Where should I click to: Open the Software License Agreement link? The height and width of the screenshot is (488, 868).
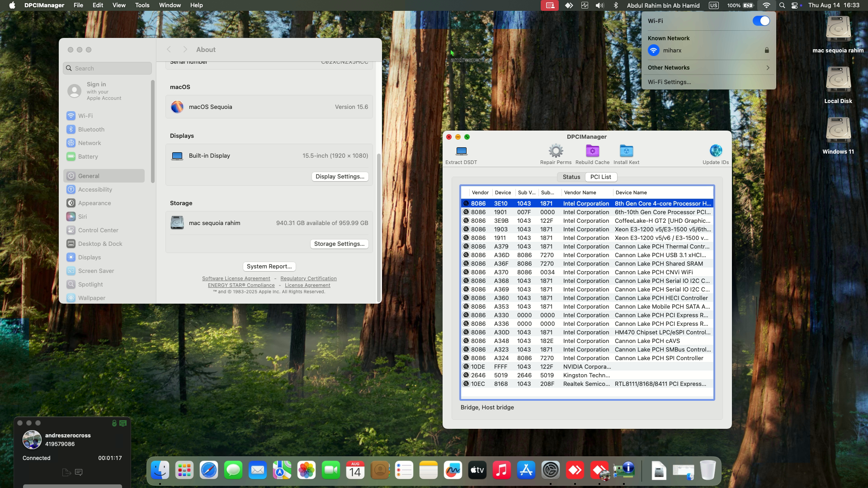tap(236, 279)
